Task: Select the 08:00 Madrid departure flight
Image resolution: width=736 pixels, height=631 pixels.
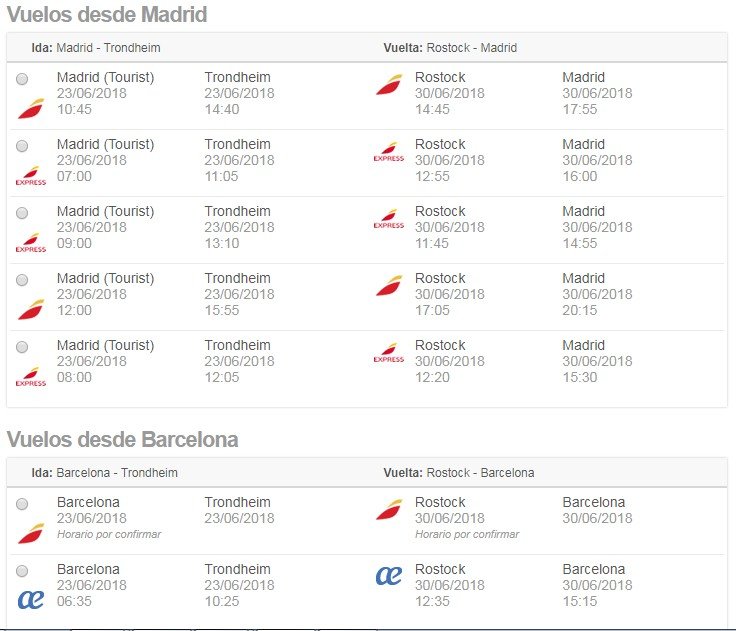Action: point(22,347)
